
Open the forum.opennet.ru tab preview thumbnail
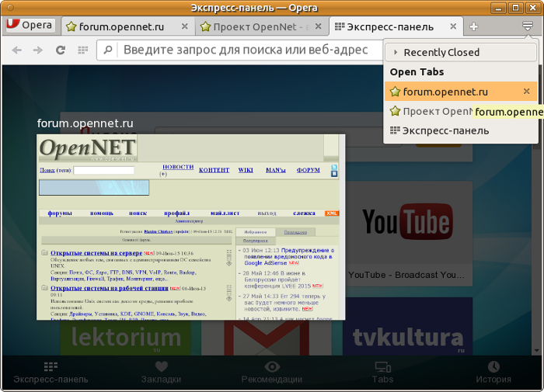191,227
